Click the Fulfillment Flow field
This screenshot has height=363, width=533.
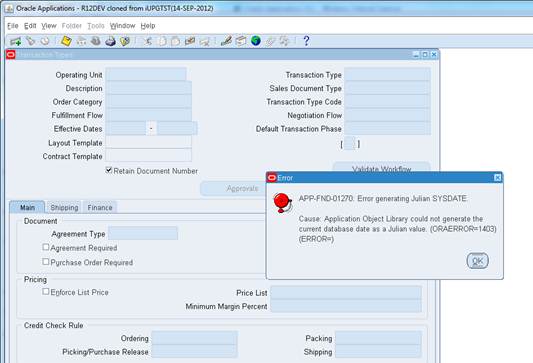[x=149, y=115]
